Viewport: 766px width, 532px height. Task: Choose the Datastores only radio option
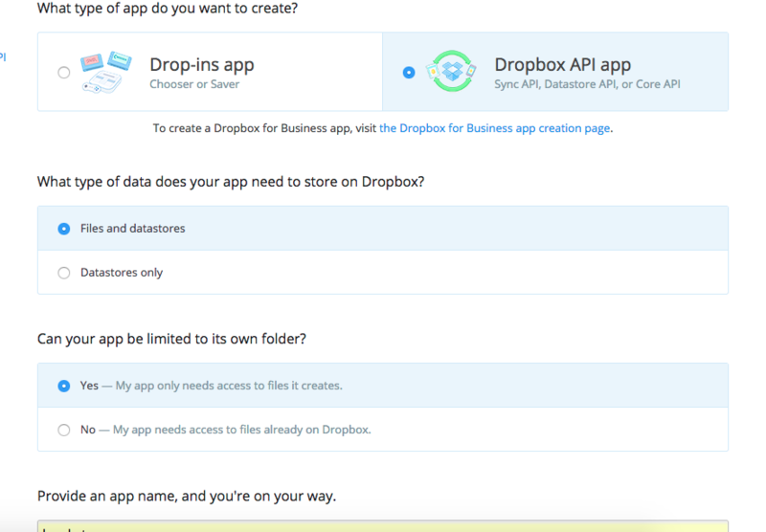pyautogui.click(x=64, y=273)
